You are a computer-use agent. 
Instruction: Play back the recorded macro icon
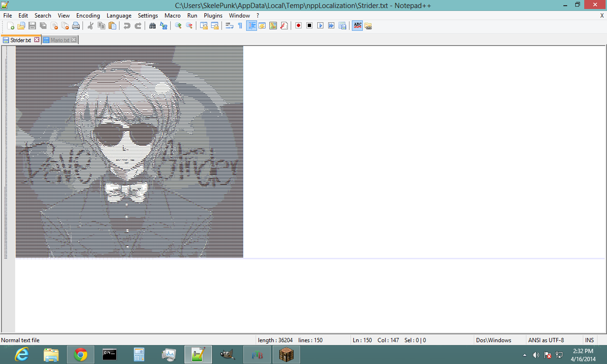(x=320, y=26)
